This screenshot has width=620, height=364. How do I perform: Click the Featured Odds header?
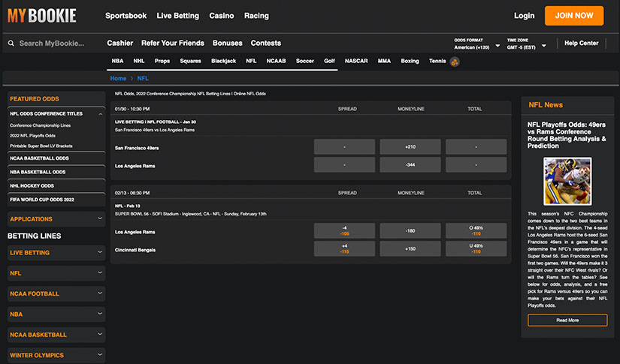click(x=56, y=99)
